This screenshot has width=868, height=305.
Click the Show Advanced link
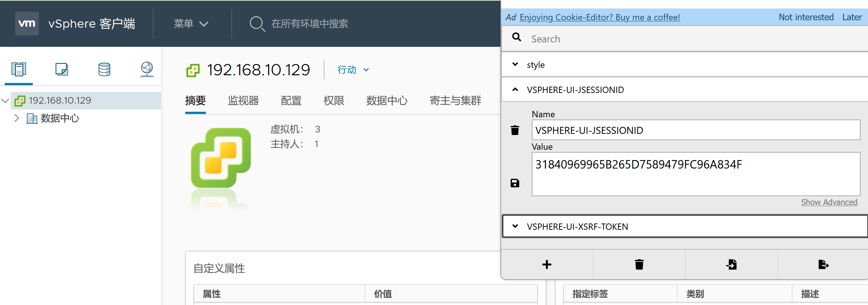[x=829, y=202]
